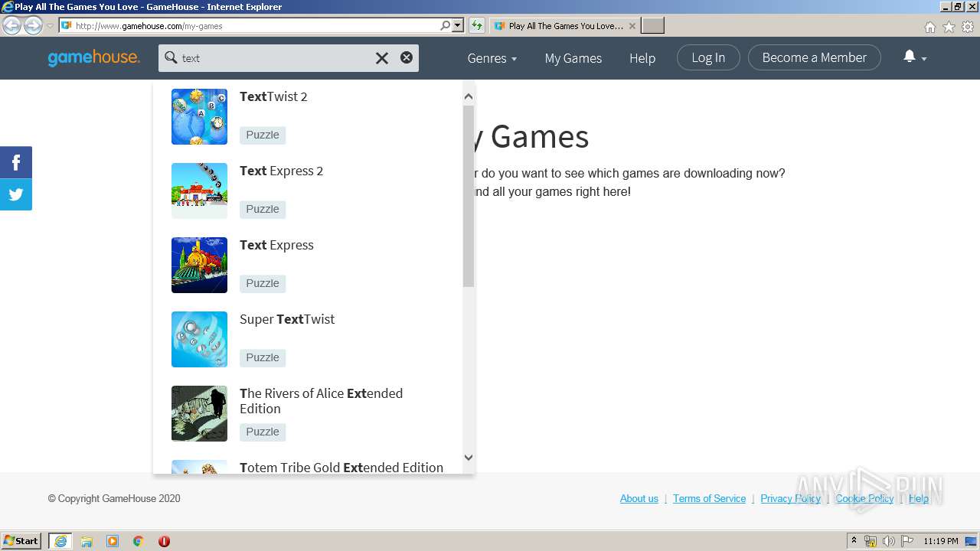The image size is (980, 551).
Task: Select Totem Tribe Gold Extended Edition title
Action: pyautogui.click(x=341, y=468)
